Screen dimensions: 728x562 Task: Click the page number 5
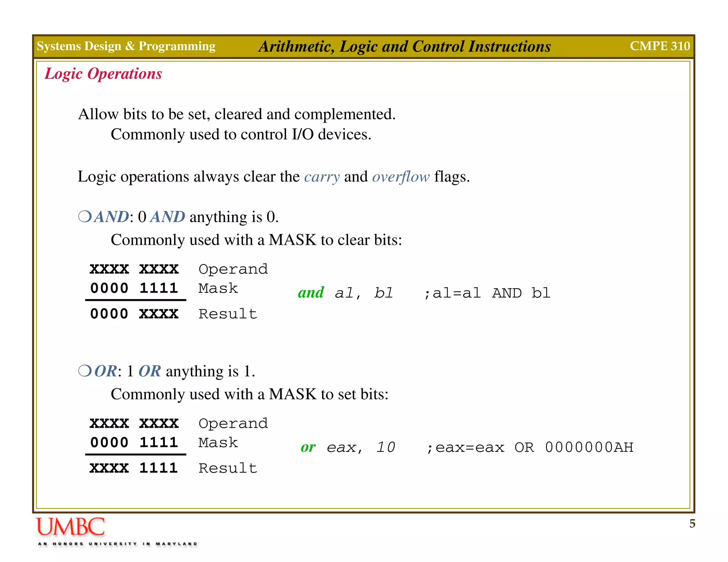click(x=692, y=524)
